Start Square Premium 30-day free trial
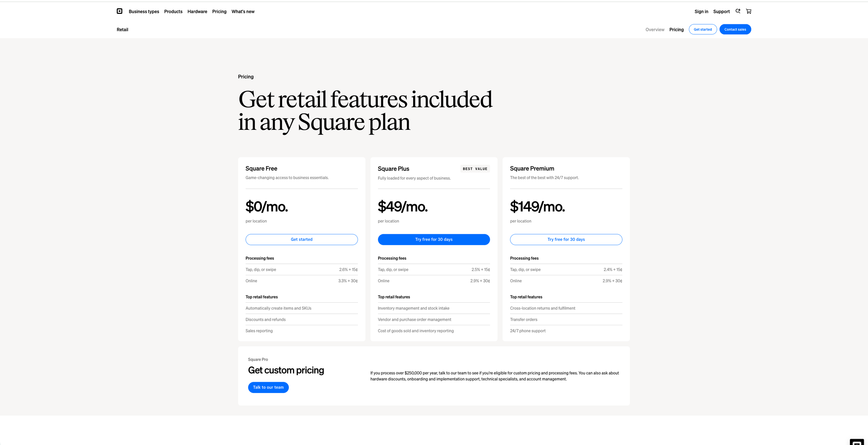Viewport: 868px width, 445px height. click(x=566, y=240)
